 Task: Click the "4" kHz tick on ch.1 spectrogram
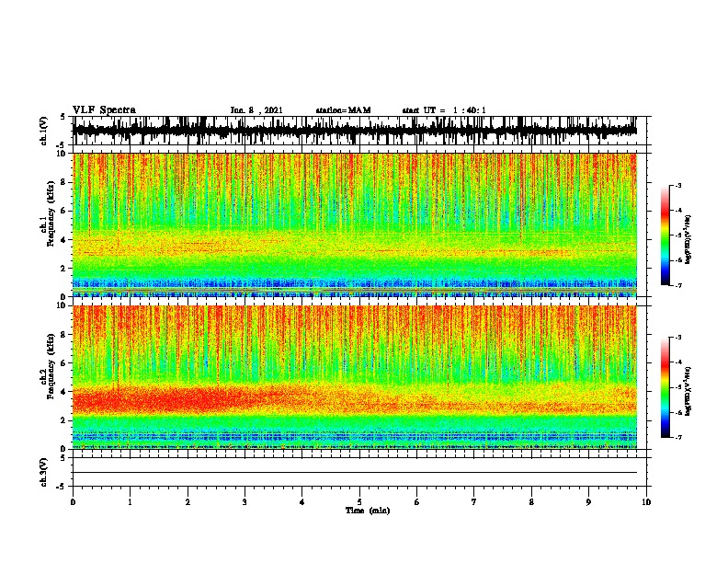coord(65,240)
